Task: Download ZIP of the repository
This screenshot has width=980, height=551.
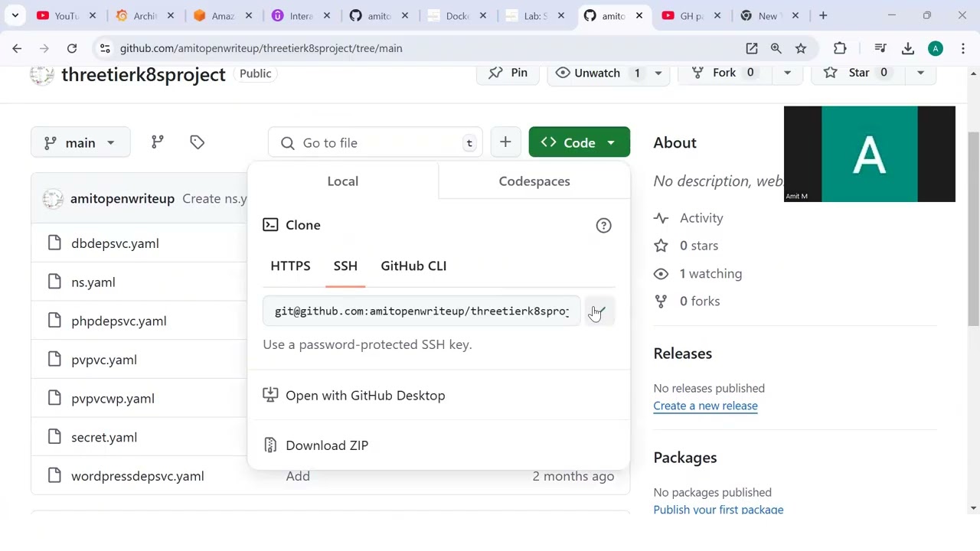Action: tap(315, 445)
